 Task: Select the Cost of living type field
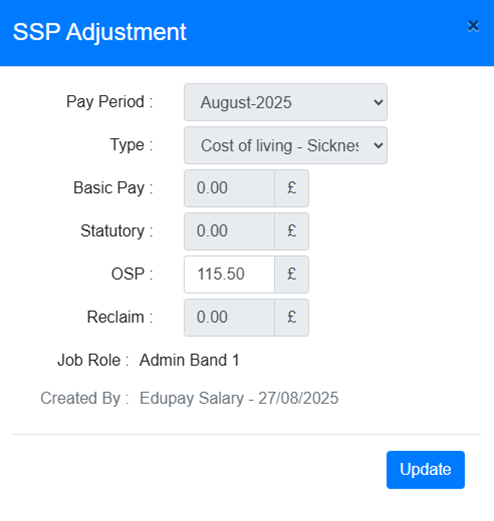(286, 145)
